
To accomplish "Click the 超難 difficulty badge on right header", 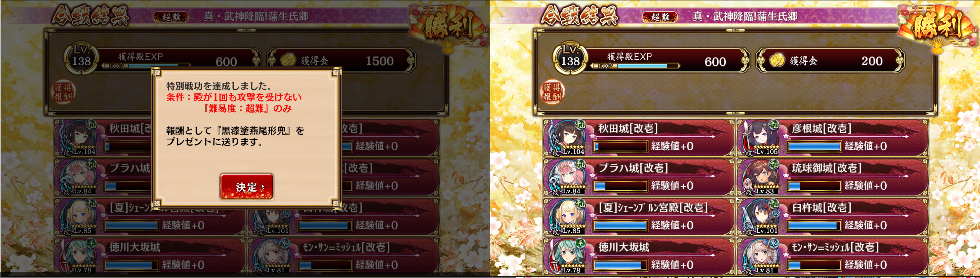I will pyautogui.click(x=660, y=17).
